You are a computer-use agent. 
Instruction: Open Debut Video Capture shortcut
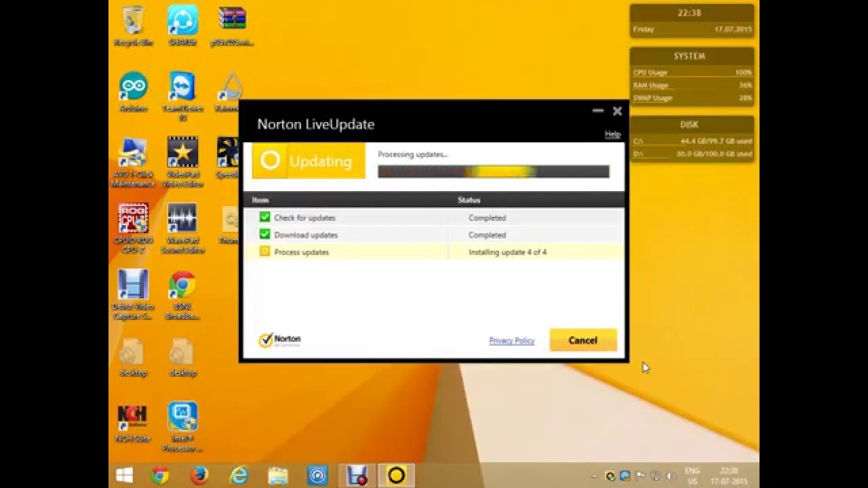tap(134, 294)
